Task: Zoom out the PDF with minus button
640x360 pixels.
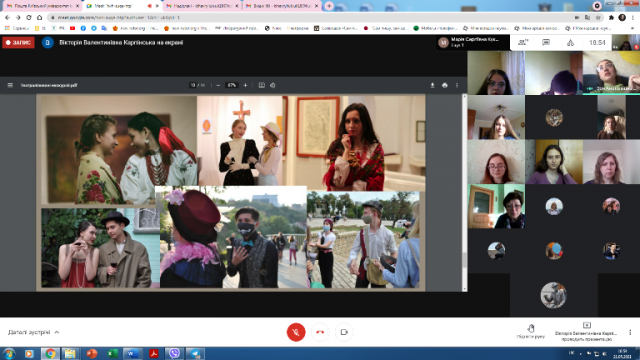Action: point(218,85)
